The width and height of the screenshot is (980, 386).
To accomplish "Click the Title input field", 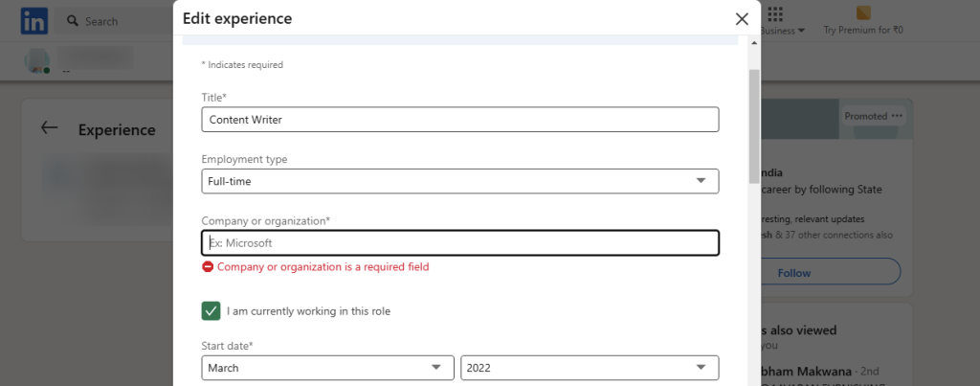I will (x=460, y=120).
